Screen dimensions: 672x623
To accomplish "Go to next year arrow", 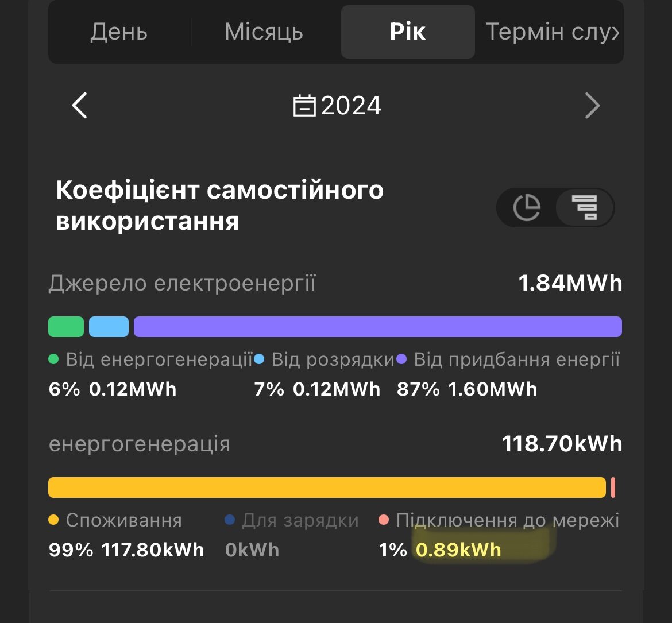I will pos(592,106).
